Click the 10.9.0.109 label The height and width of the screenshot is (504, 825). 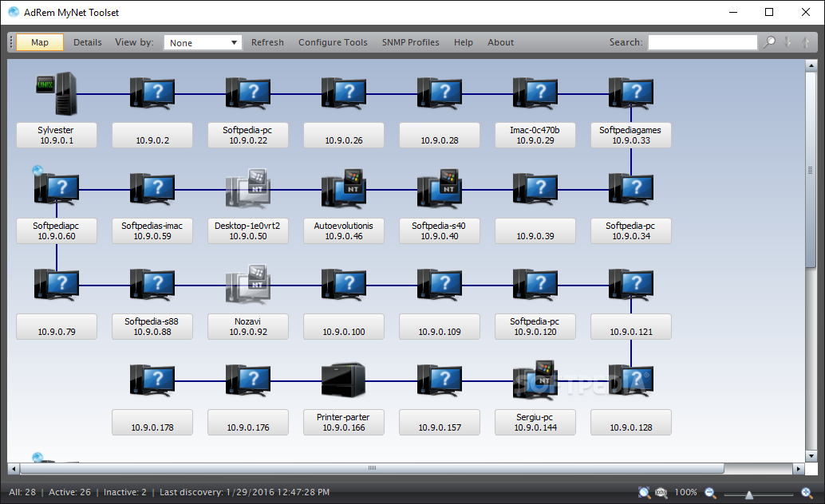[440, 327]
